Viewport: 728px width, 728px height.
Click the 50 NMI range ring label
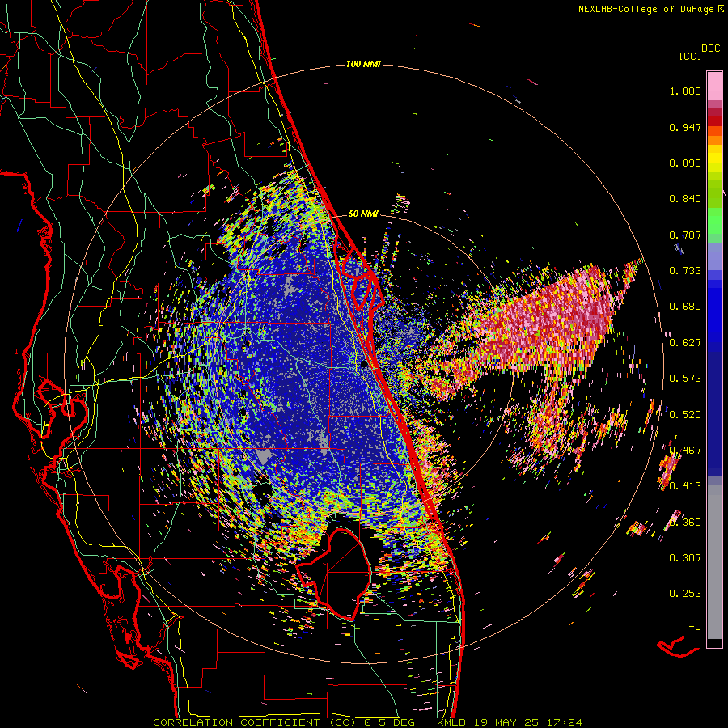pyautogui.click(x=363, y=214)
